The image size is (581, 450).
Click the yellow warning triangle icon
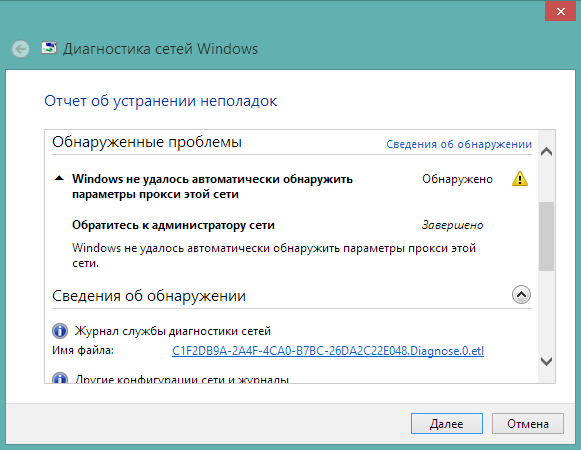pos(519,179)
